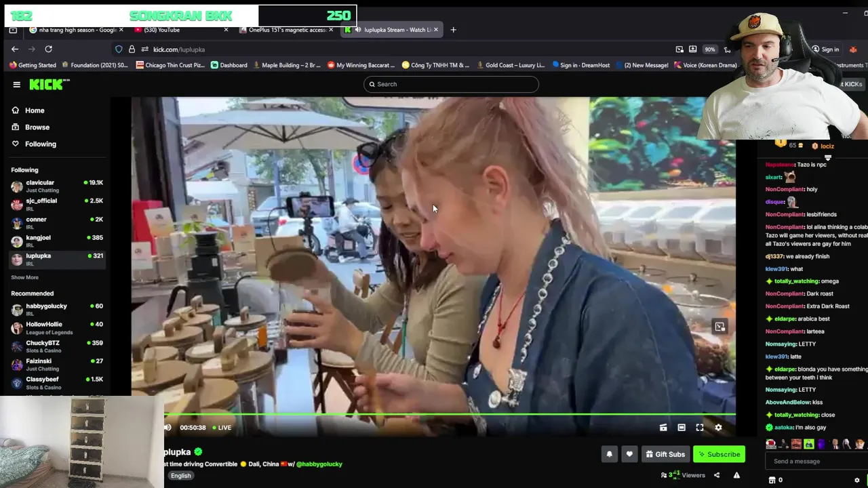Open a new browser tab
The width and height of the screenshot is (868, 488).
453,30
